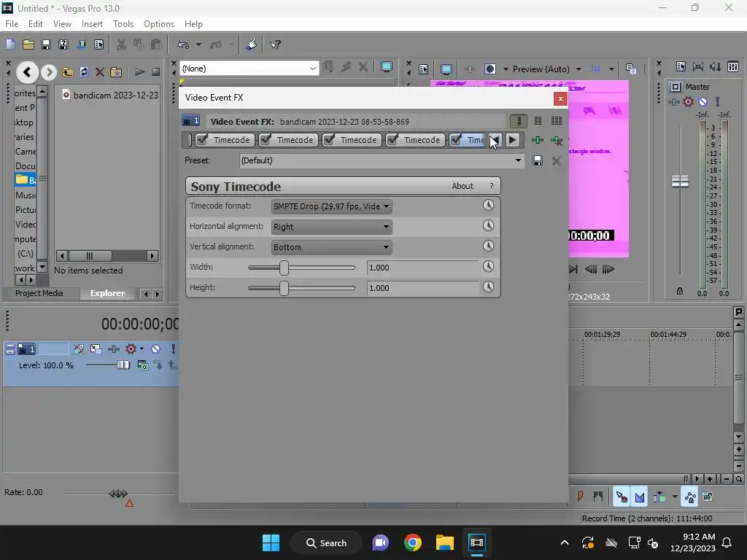
Task: Mute video track 1
Action: click(156, 349)
